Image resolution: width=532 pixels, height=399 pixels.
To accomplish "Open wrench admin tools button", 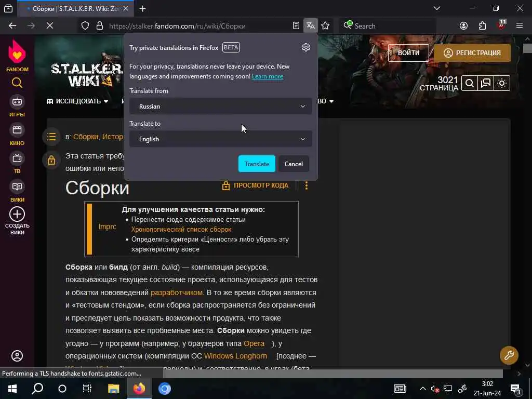I will pos(509,355).
